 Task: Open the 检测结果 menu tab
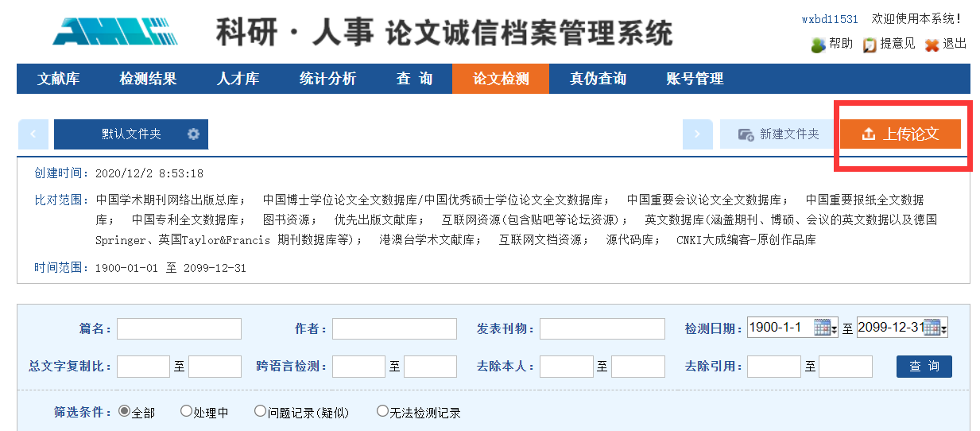coord(148,79)
